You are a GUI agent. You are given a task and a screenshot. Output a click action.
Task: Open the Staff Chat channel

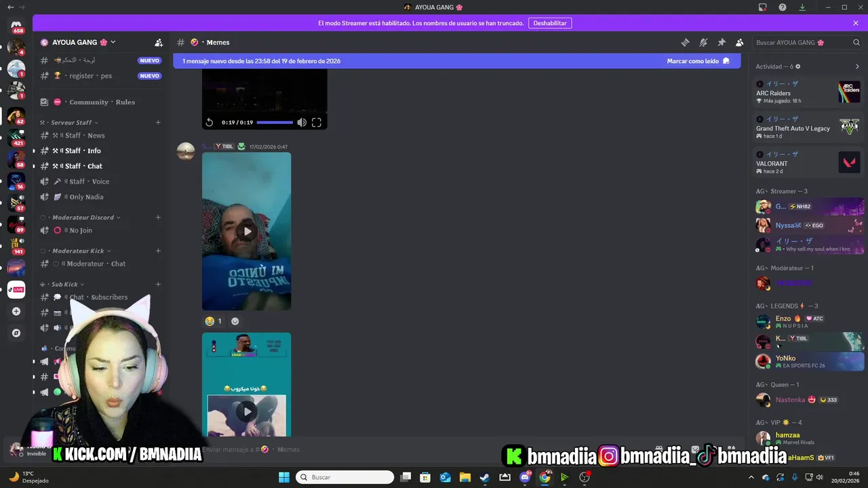tap(100, 166)
